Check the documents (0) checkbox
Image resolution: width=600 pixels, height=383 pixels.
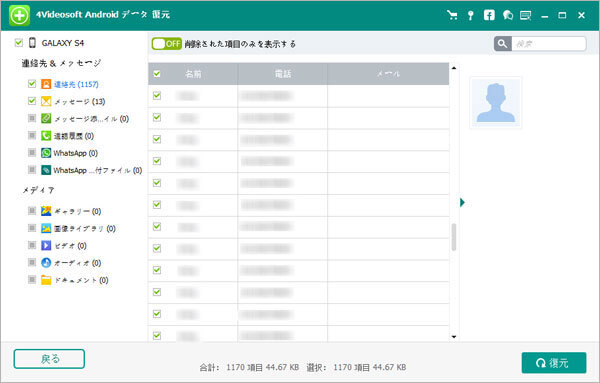click(32, 280)
